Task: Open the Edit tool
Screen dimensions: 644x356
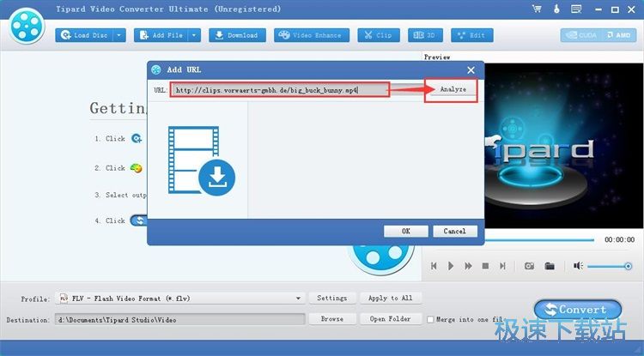Action: coord(472,35)
